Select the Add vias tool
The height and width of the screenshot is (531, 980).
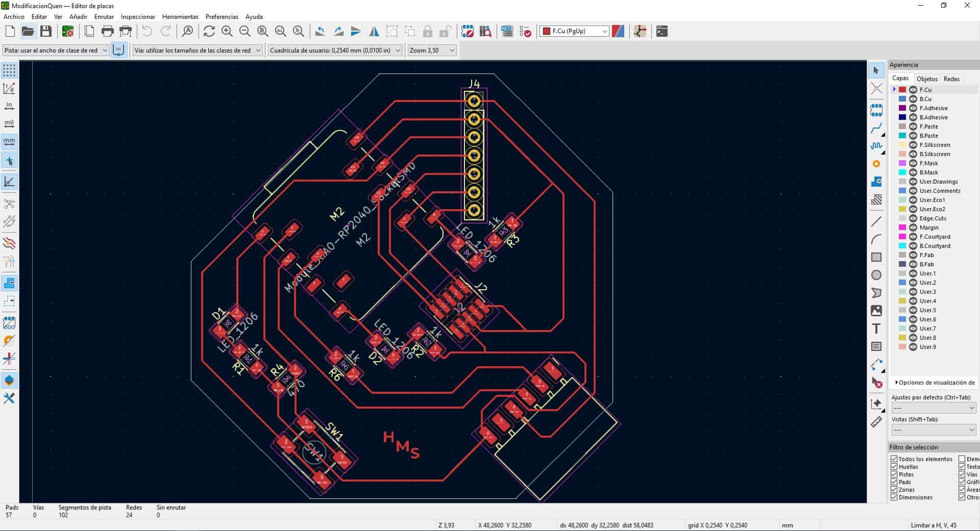[876, 164]
